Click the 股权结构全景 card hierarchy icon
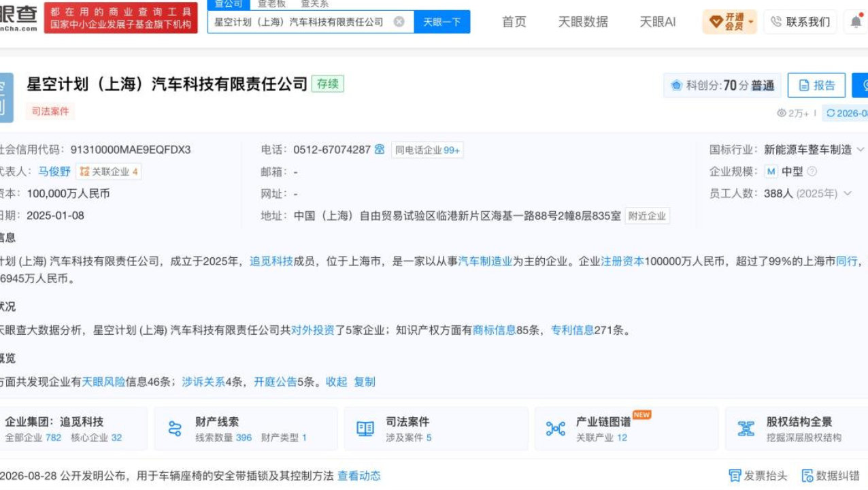The width and height of the screenshot is (868, 490). point(746,429)
